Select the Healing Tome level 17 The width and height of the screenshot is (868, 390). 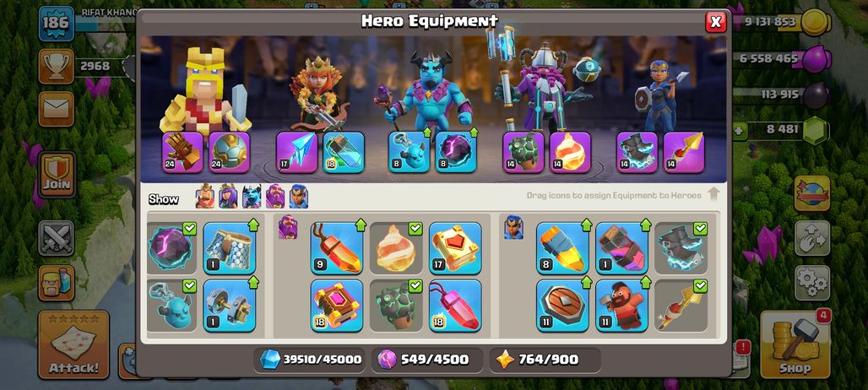(x=455, y=248)
